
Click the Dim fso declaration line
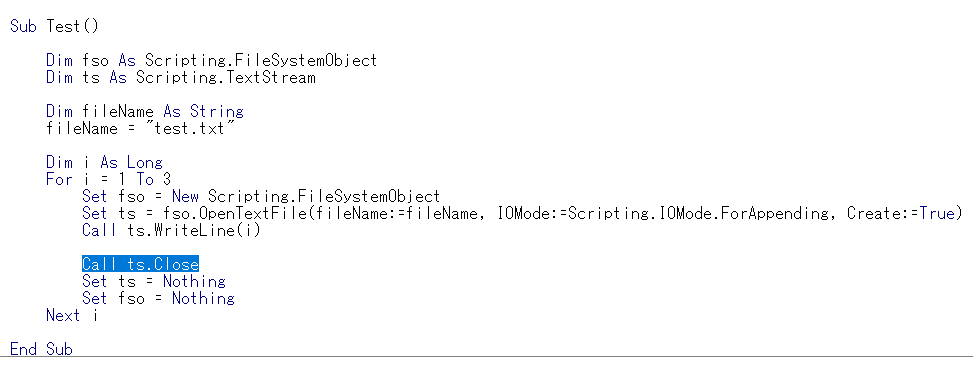[212, 61]
